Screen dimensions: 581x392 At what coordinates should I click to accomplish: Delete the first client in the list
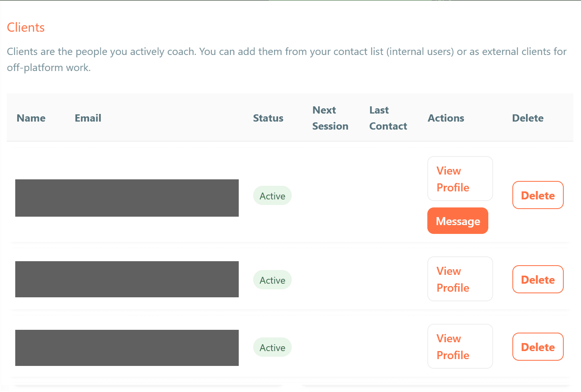[x=538, y=195]
